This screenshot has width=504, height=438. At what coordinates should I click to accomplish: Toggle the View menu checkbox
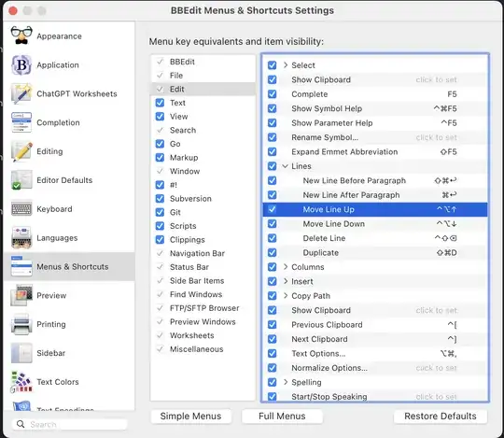[160, 117]
